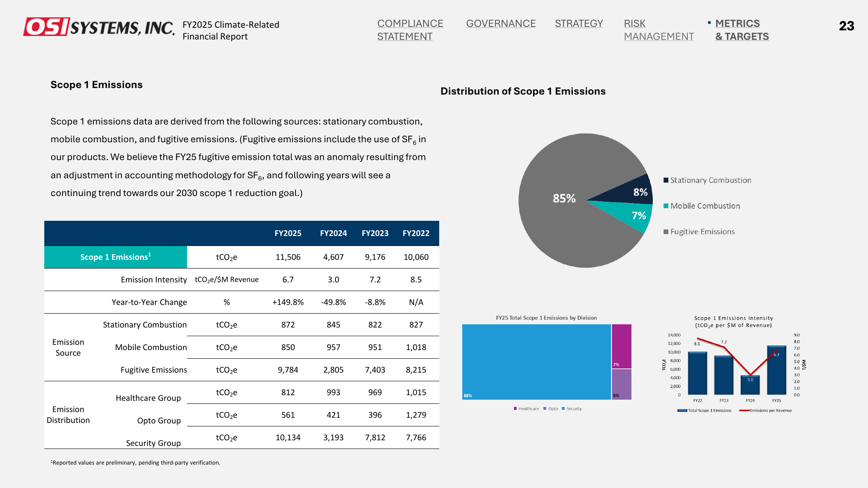Select the Emission Intensity row label
The width and height of the screenshot is (868, 488).
click(x=154, y=280)
